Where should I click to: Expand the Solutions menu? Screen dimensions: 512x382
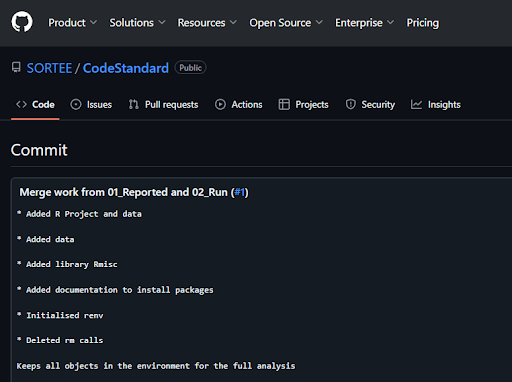137,23
